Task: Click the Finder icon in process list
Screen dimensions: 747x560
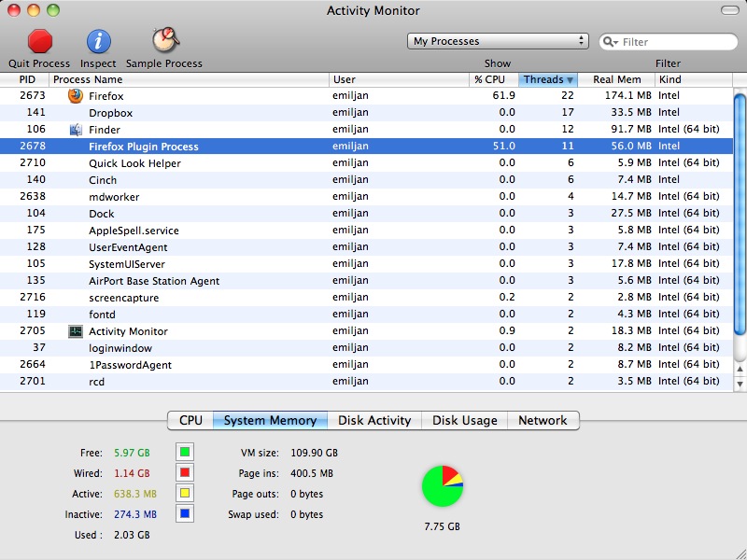Action: point(76,130)
